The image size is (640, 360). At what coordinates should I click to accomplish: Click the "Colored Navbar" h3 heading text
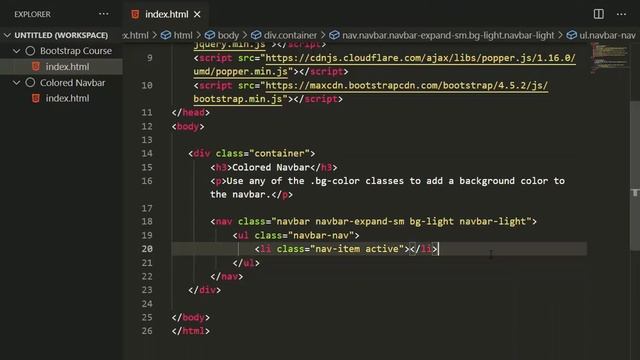click(271, 167)
